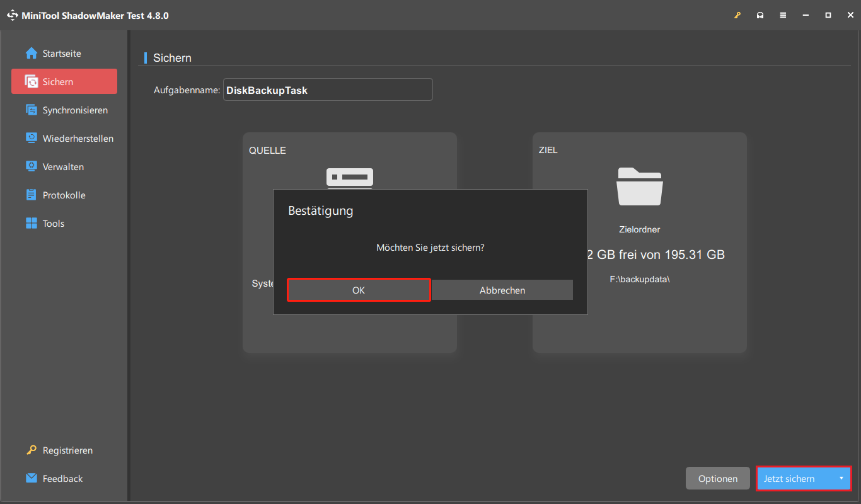Open the Optionen button
The width and height of the screenshot is (861, 504).
(717, 478)
